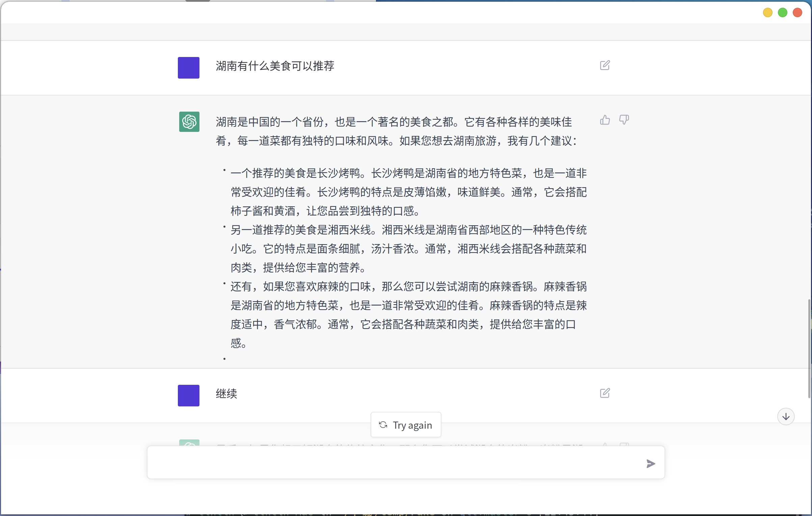Screen dimensions: 812x516
Task: Click the 湘西米线 bullet point paragraph
Action: tap(408, 249)
